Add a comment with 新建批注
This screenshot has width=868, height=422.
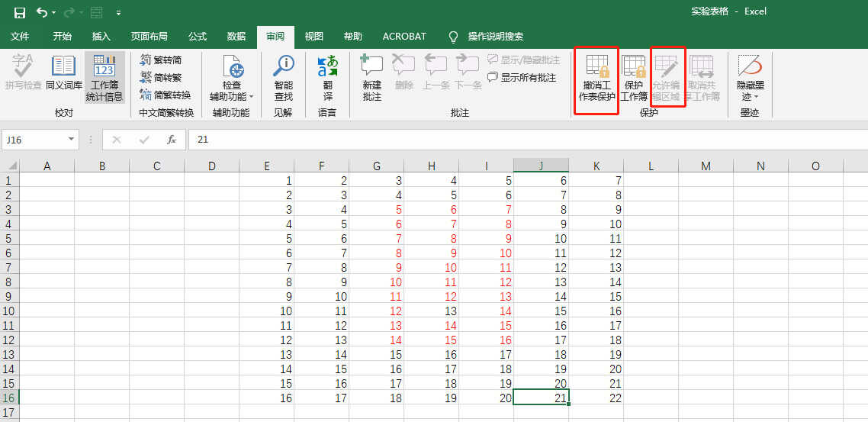coord(372,78)
